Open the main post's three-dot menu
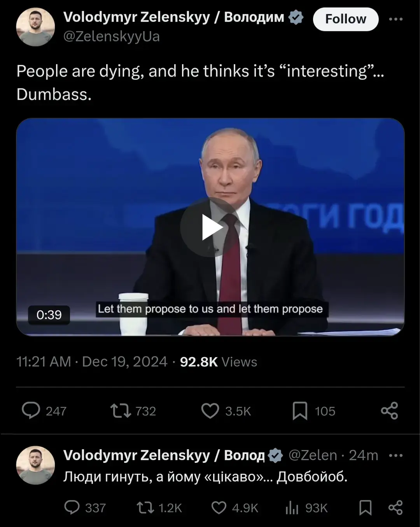The width and height of the screenshot is (420, 527). (395, 19)
